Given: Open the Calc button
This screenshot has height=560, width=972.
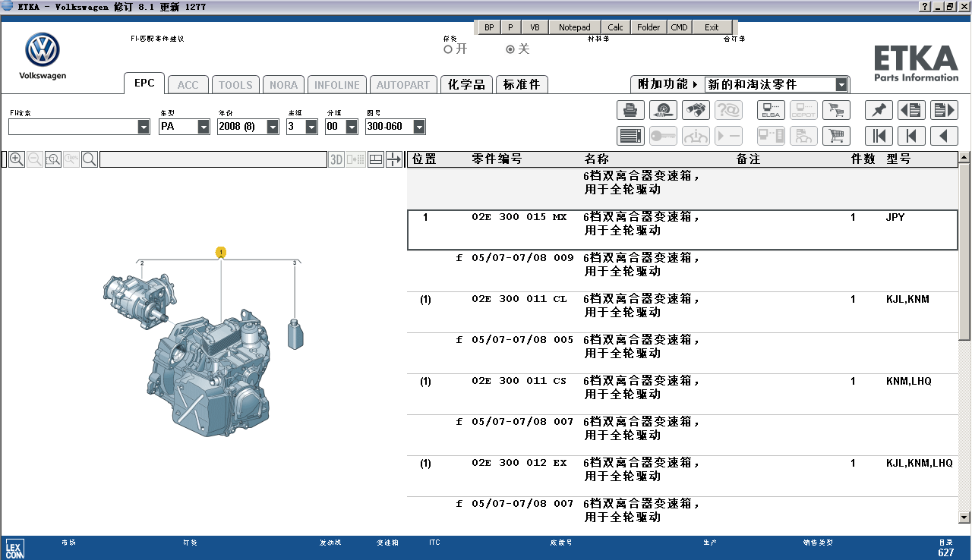Looking at the screenshot, I should pos(615,27).
